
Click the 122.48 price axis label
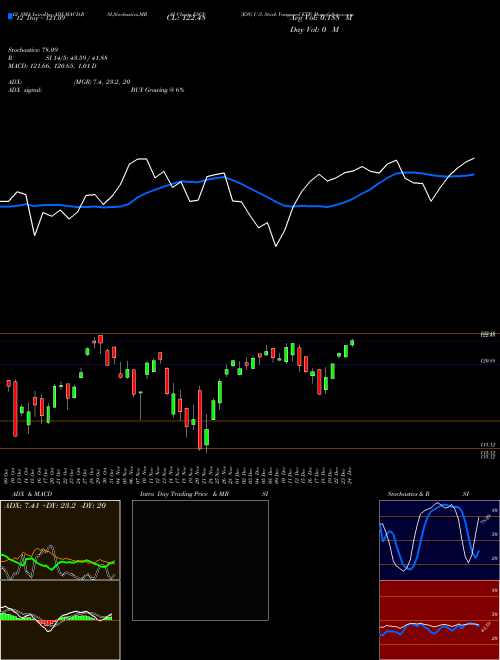488,334
